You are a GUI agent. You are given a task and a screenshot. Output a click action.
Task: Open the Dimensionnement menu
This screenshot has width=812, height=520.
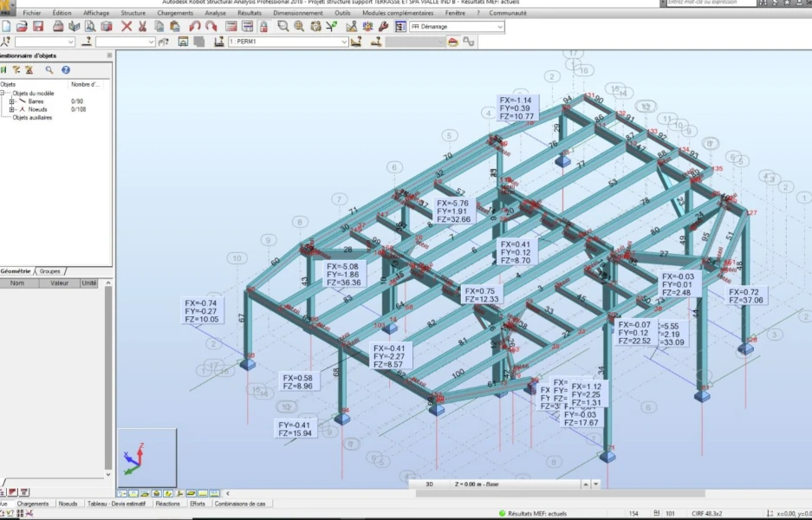point(297,13)
